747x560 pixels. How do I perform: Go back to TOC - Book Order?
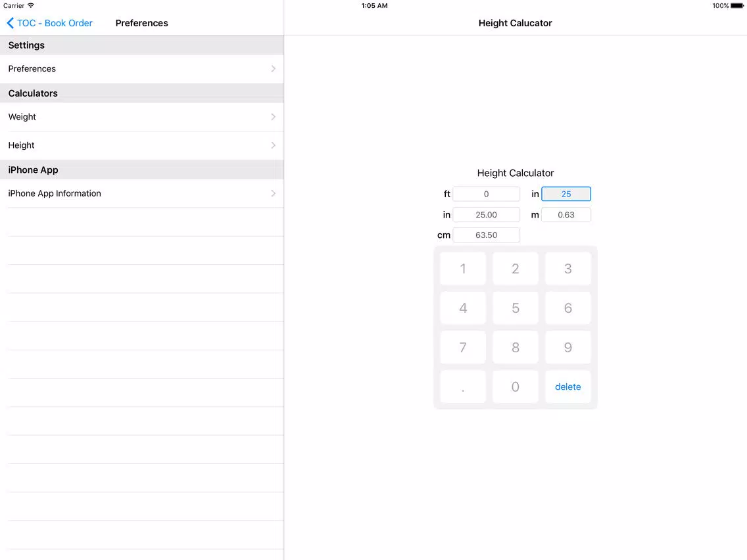tap(49, 23)
